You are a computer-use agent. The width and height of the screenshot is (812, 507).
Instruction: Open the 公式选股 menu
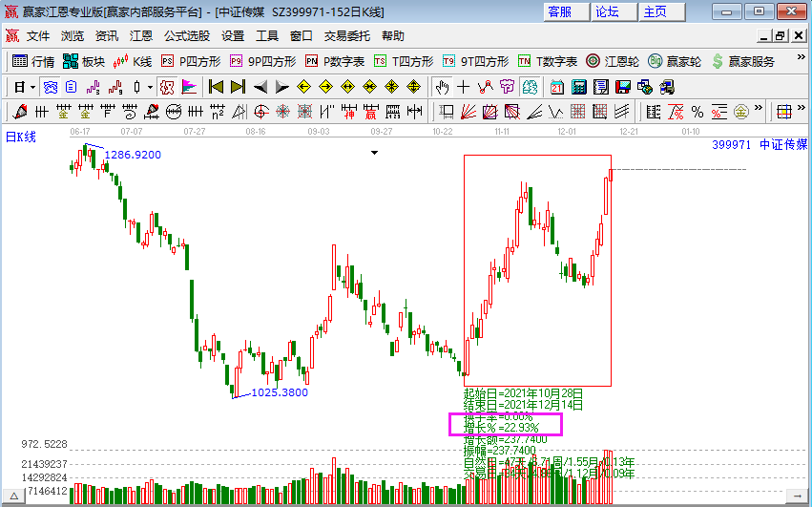pos(187,35)
